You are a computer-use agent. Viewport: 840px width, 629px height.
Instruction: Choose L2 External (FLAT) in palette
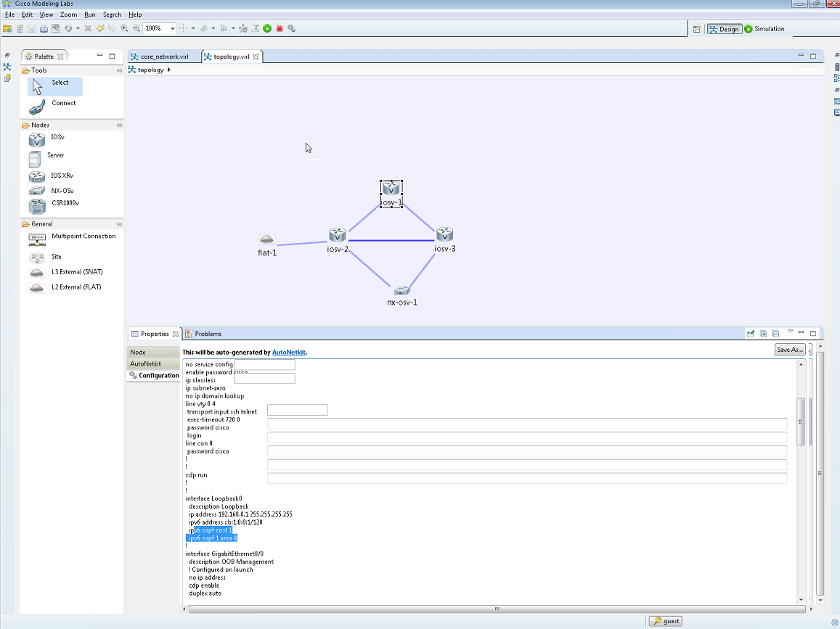click(x=65, y=287)
